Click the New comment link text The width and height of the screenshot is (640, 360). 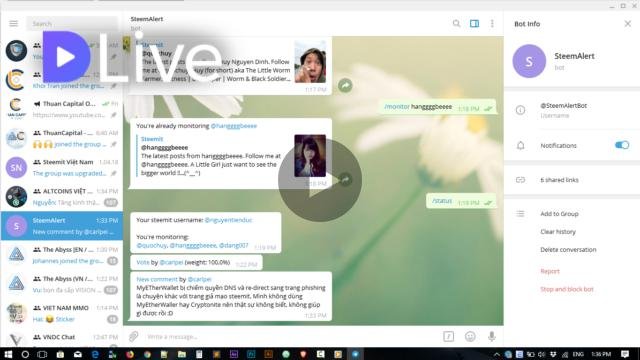click(157, 280)
